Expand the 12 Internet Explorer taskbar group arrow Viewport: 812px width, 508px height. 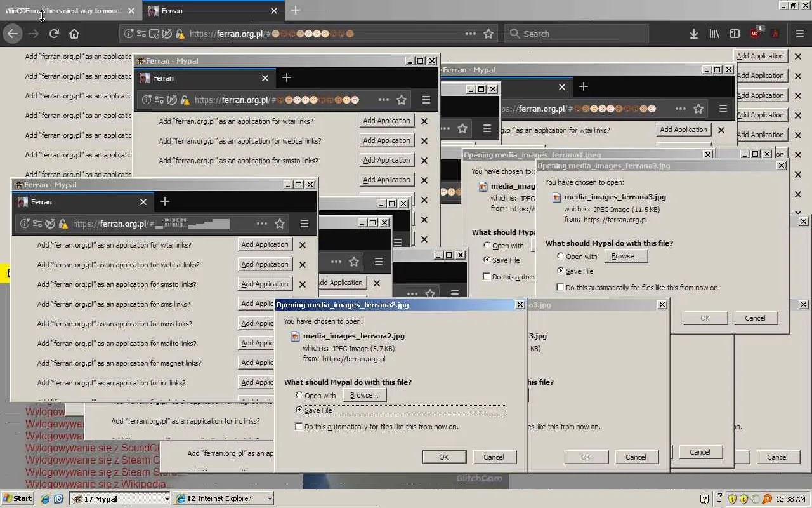(270, 499)
